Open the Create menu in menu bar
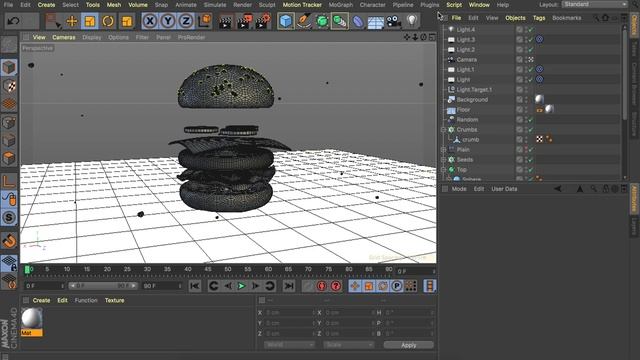This screenshot has height=360, width=640. click(46, 5)
